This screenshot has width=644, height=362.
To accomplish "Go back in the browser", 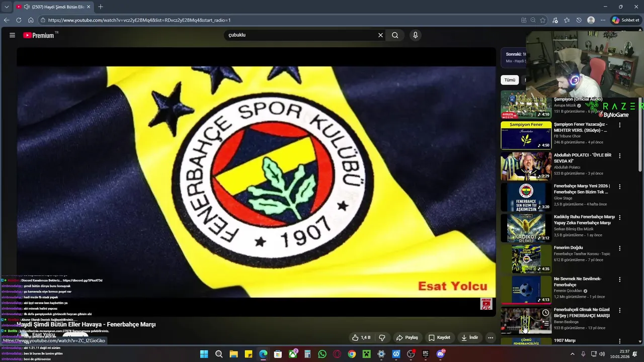I will tap(7, 20).
